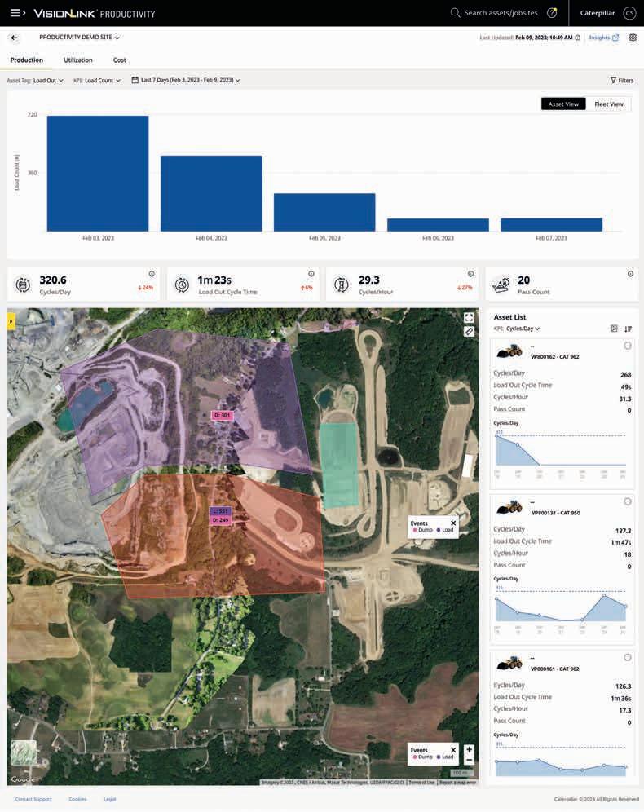This screenshot has width=644, height=812.
Task: Click the search assets/jobsites field
Action: [x=495, y=13]
